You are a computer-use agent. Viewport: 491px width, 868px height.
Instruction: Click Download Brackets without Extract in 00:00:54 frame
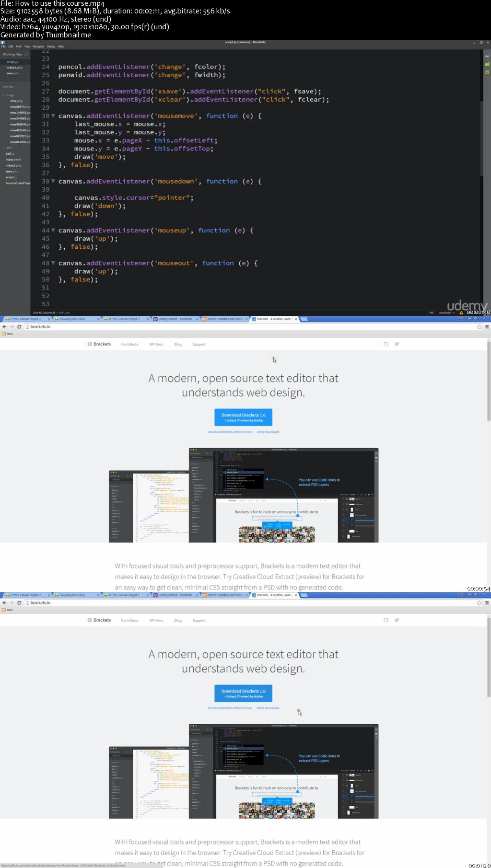(x=230, y=432)
